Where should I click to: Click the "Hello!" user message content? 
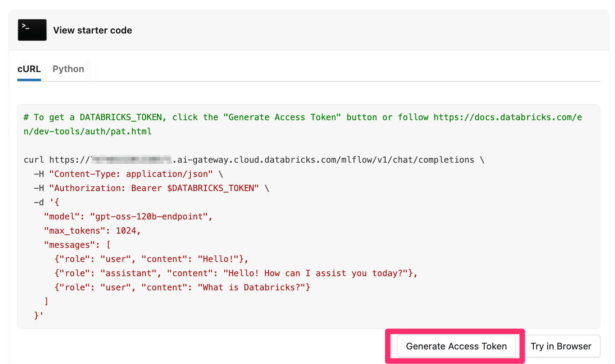tap(220, 259)
